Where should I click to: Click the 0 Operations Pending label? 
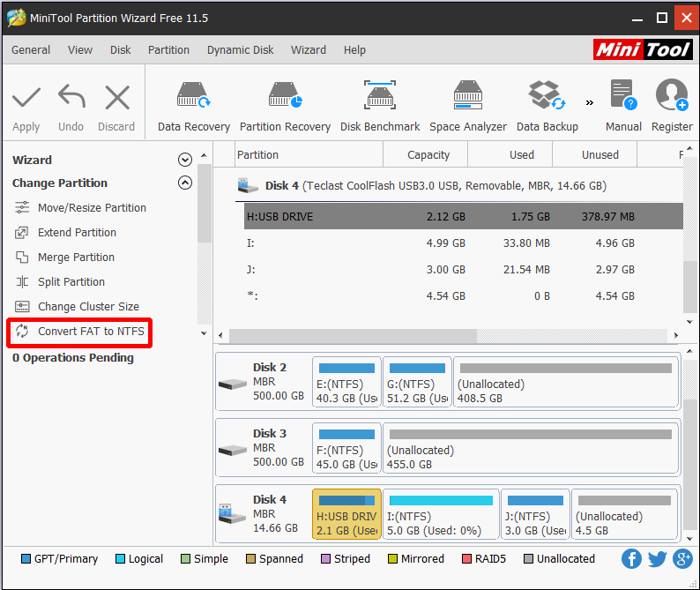pyautogui.click(x=73, y=358)
